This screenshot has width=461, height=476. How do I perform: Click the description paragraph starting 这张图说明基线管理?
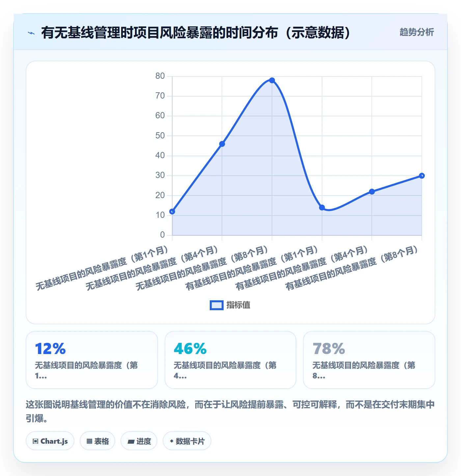pyautogui.click(x=230, y=411)
